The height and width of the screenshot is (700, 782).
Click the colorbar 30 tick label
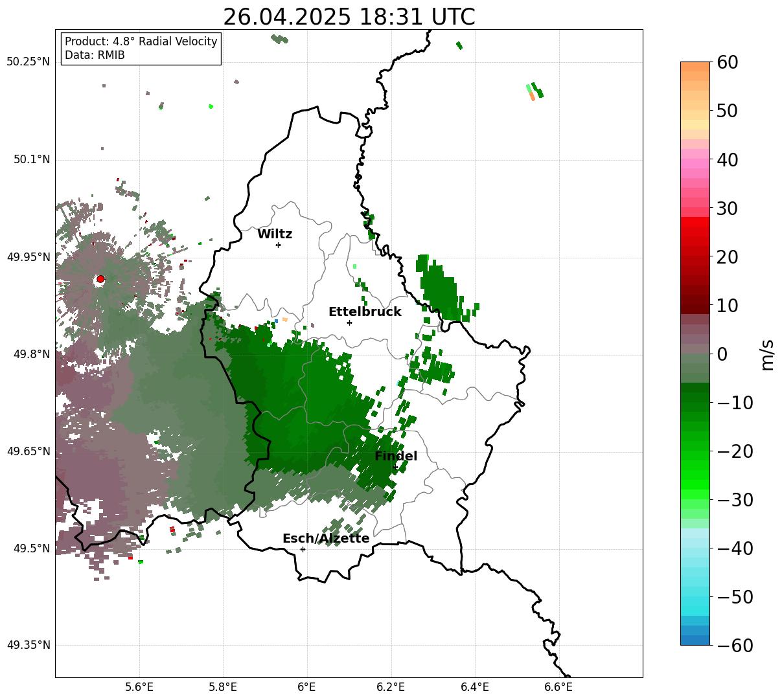[x=727, y=209]
